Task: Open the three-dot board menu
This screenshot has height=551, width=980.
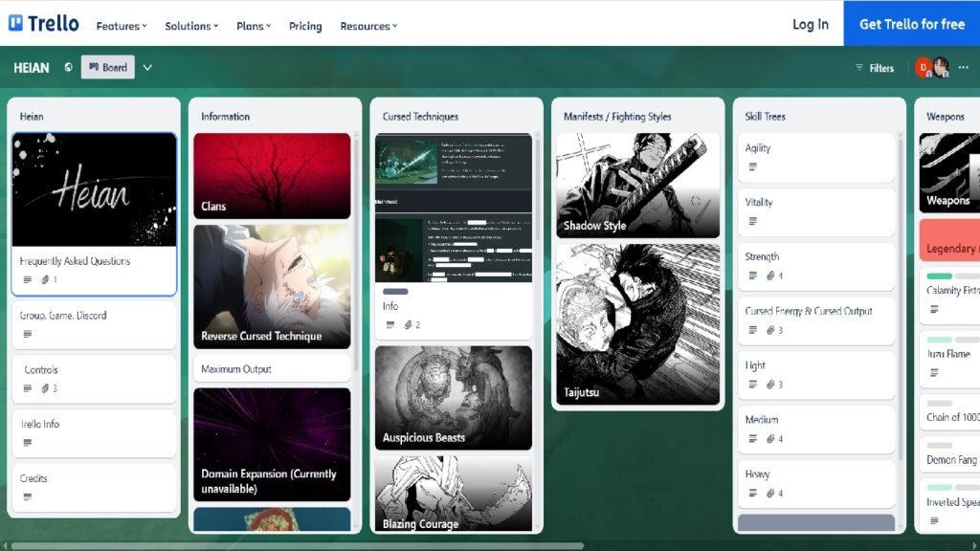Action: (x=963, y=68)
